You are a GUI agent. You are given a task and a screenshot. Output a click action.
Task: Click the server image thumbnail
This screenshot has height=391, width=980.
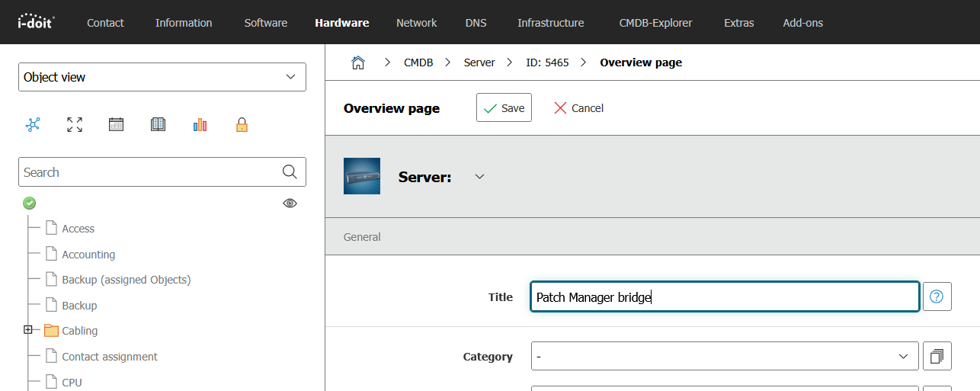point(362,176)
